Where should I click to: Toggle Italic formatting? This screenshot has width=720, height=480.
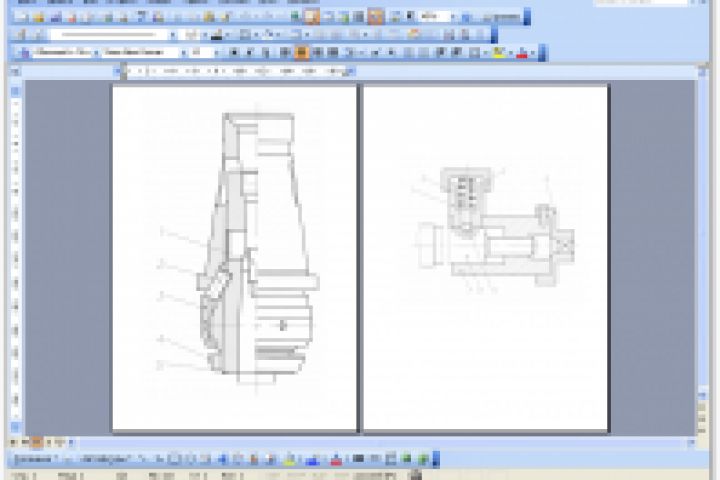coord(250,52)
